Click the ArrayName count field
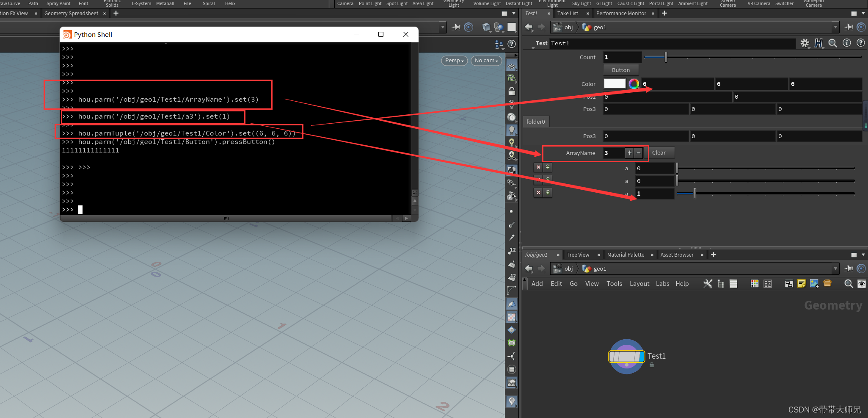868x418 pixels. (613, 153)
